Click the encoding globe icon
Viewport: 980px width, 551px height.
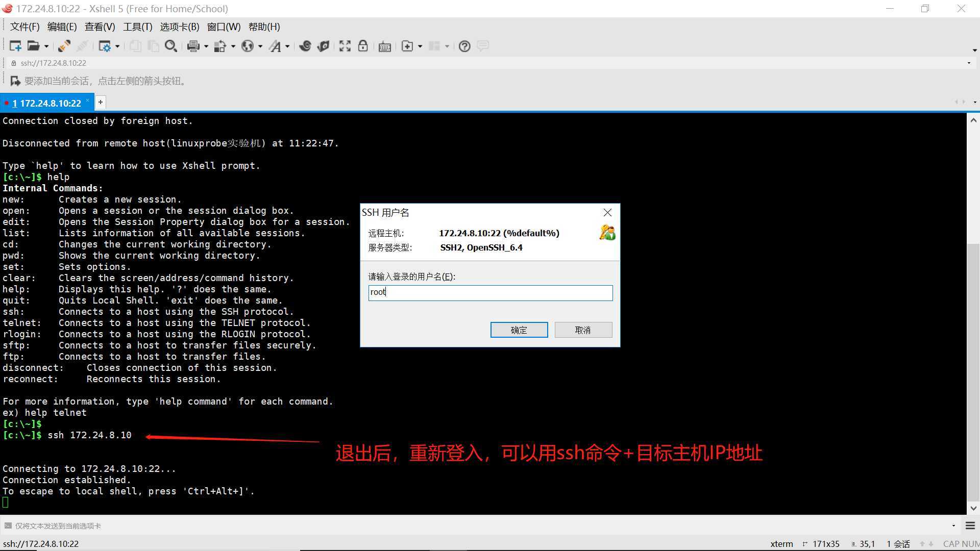(248, 46)
